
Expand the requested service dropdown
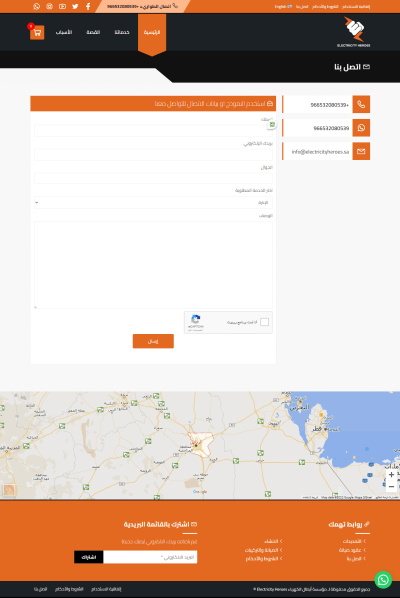153,203
